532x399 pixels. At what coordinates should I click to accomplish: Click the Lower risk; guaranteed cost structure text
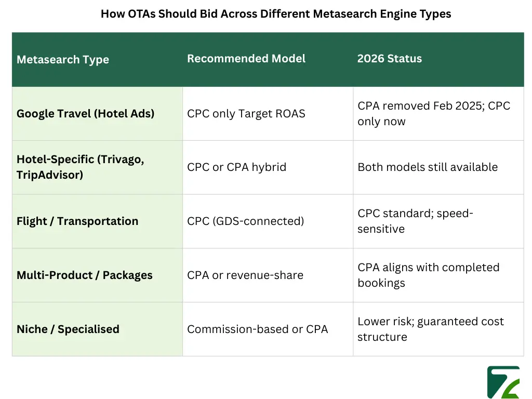tap(430, 329)
